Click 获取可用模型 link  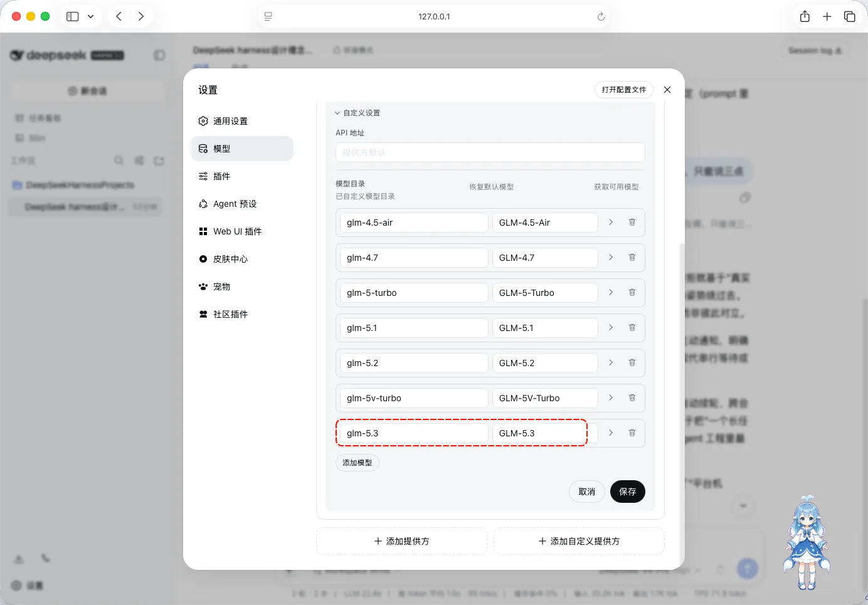pyautogui.click(x=617, y=187)
